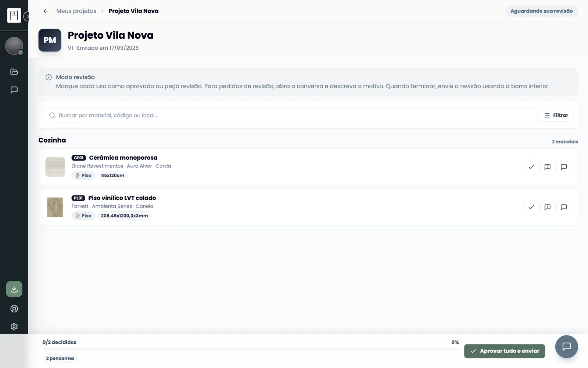Click the PM project avatar
The width and height of the screenshot is (588, 368).
point(50,40)
